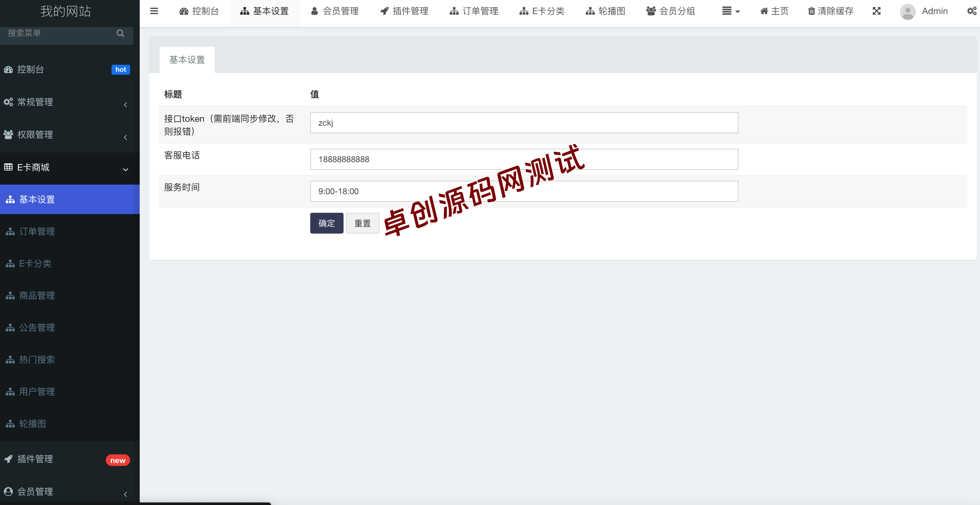980x505 pixels.
Task: Switch to 会员管理 top tab
Action: 335,11
